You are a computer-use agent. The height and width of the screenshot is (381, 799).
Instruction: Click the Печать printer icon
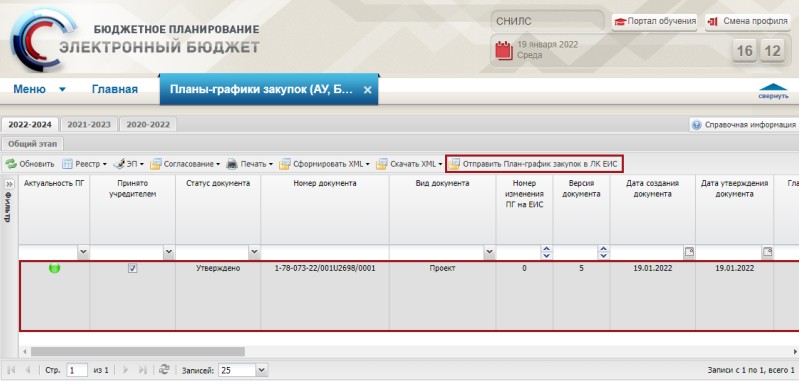[x=232, y=164]
